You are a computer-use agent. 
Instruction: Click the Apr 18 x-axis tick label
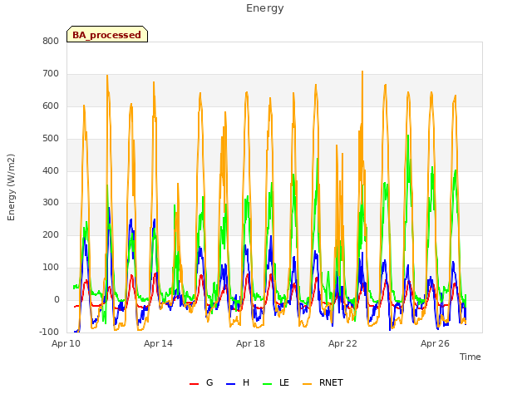[250, 343]
